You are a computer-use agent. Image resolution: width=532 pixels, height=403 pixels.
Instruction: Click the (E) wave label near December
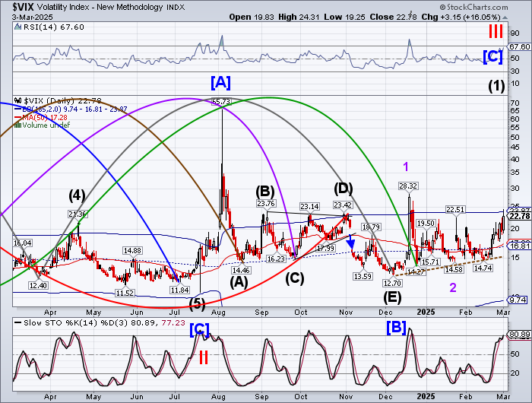point(394,296)
